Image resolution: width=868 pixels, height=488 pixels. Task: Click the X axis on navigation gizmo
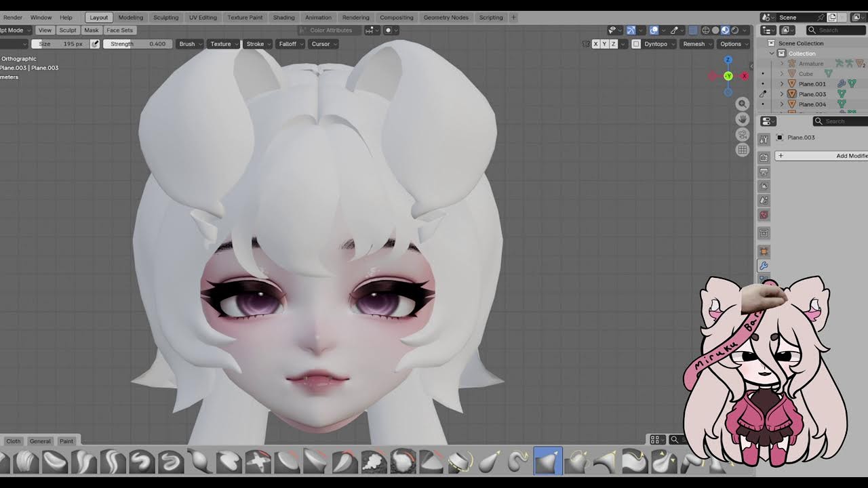pos(745,76)
